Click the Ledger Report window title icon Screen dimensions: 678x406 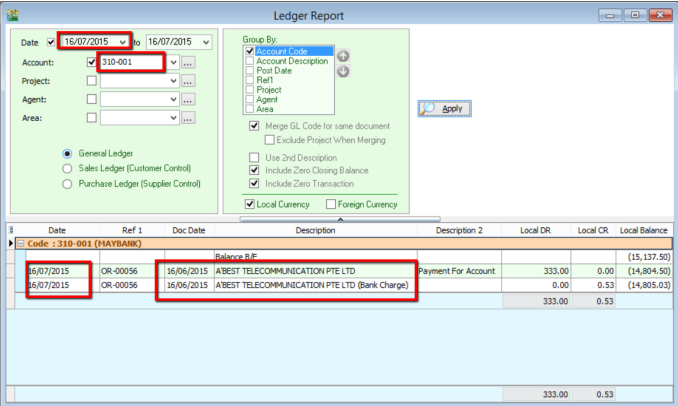(13, 16)
